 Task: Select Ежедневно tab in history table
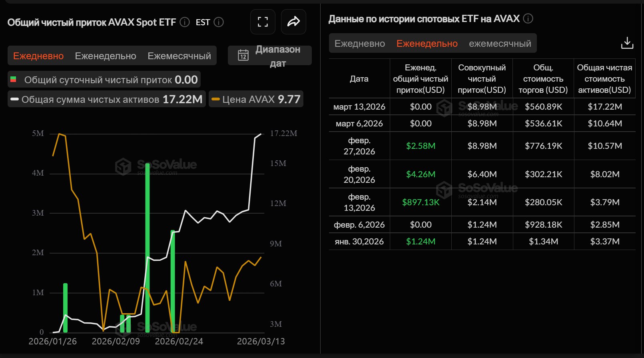point(360,44)
